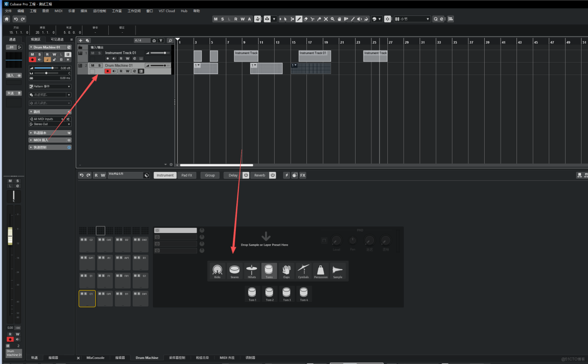588x364 pixels.
Task: Pick the Tom 2 drum sound
Action: (270, 294)
